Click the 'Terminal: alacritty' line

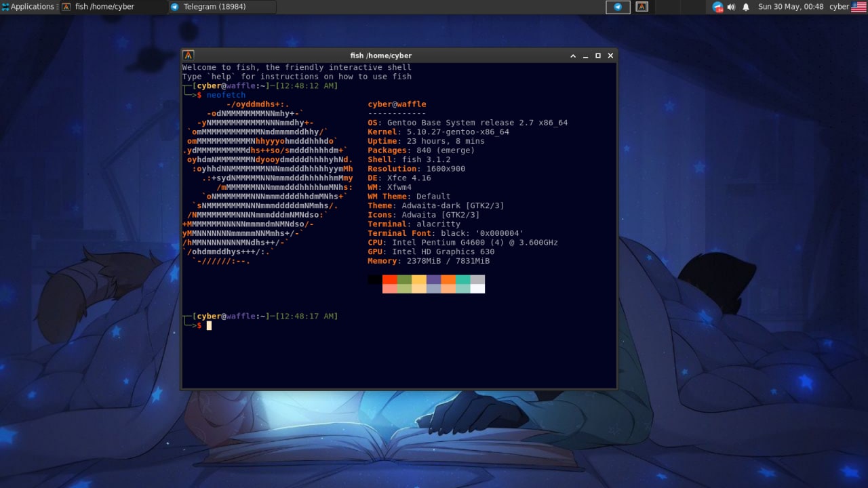[414, 224]
